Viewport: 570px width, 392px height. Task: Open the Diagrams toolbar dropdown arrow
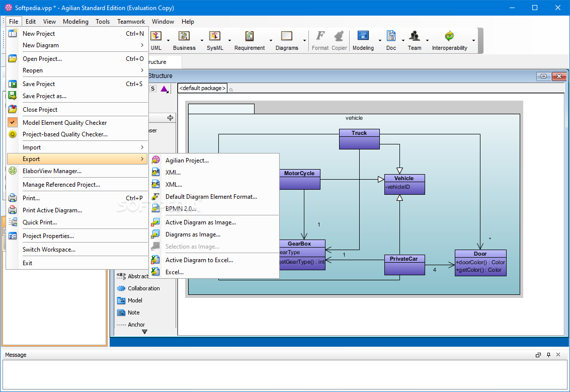point(305,40)
